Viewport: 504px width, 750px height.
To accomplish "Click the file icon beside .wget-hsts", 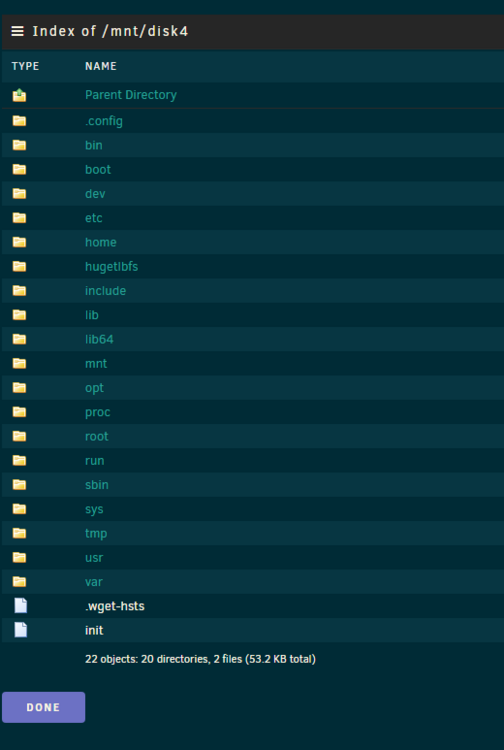I will coord(21,606).
